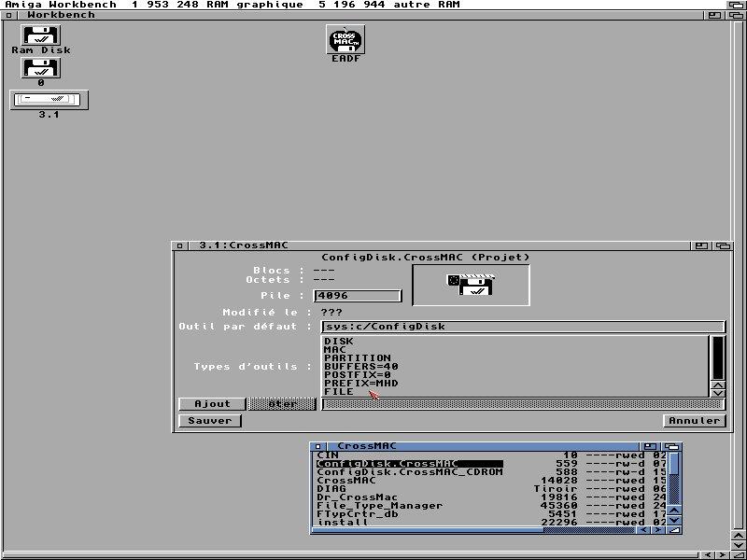
Task: Click the tool types list scrollbar
Action: 718,358
